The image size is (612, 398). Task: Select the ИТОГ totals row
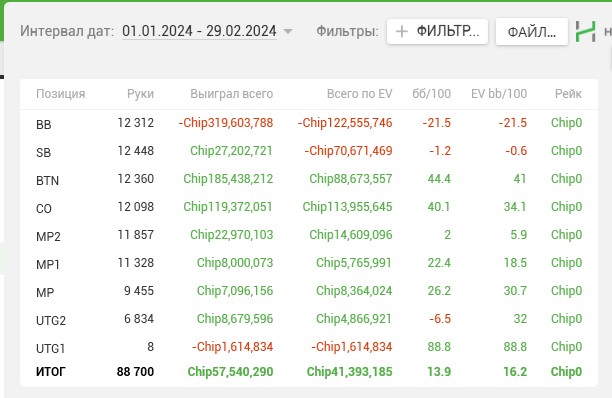[309, 371]
